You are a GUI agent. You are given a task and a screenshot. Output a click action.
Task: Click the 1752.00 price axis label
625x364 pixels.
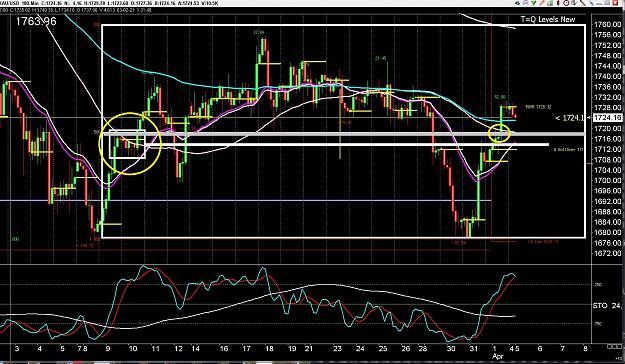tap(608, 45)
